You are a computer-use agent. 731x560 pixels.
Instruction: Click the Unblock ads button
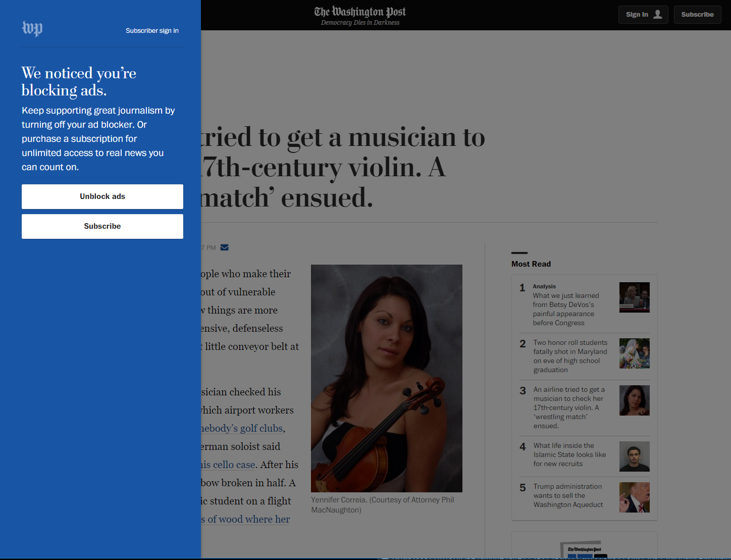pos(102,196)
